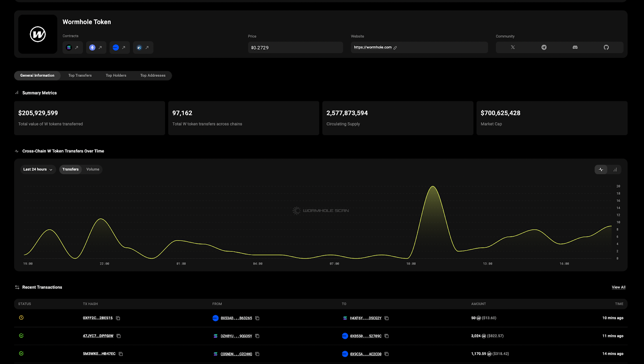Select the line chart view icon
This screenshot has width=644, height=364.
click(601, 170)
